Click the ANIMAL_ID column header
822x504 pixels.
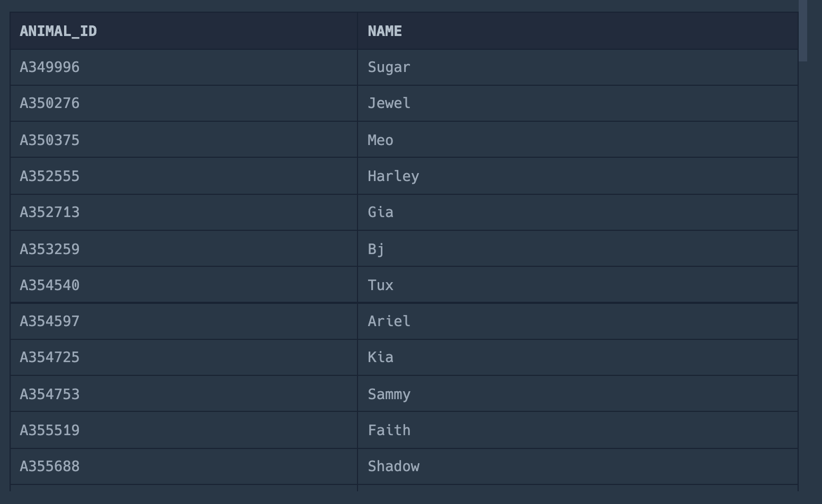click(x=58, y=31)
